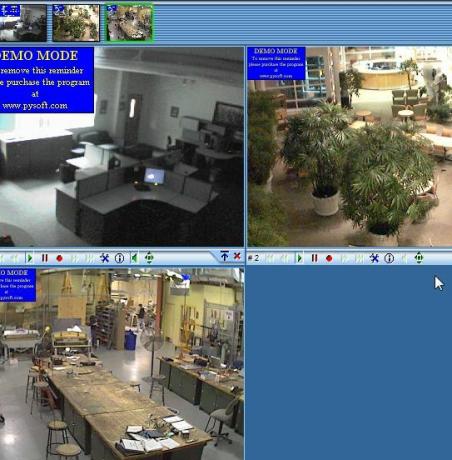The height and width of the screenshot is (460, 452).
Task: Click the DEMO MODE pysoft.com notice
Action: tap(47, 80)
